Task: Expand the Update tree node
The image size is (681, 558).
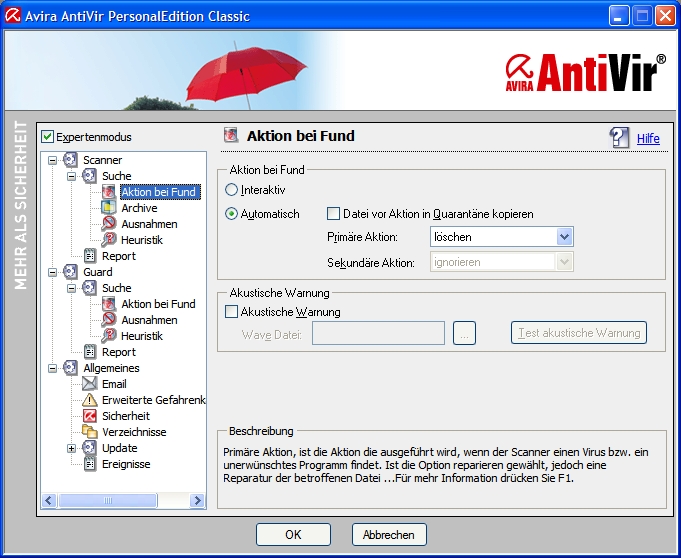Action: pyautogui.click(x=71, y=448)
